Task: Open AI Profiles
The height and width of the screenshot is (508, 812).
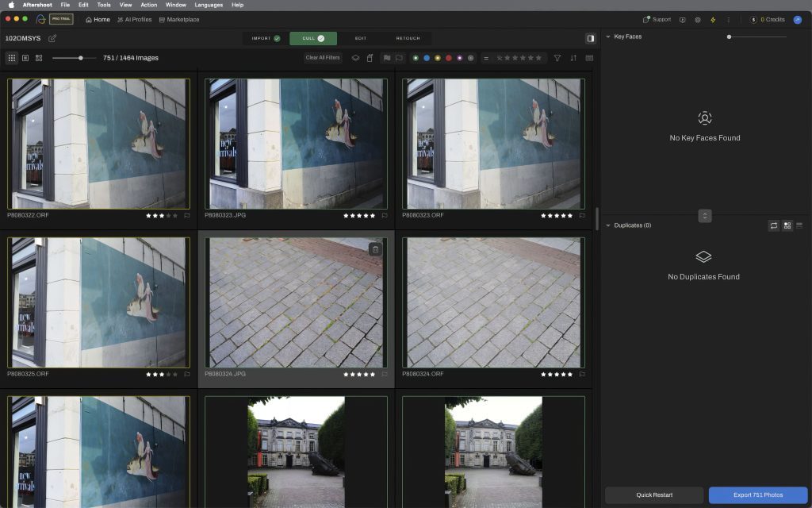Action: point(135,20)
